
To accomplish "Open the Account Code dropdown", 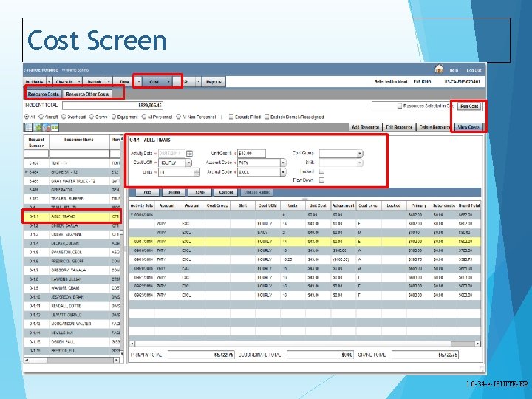I will click(282, 163).
